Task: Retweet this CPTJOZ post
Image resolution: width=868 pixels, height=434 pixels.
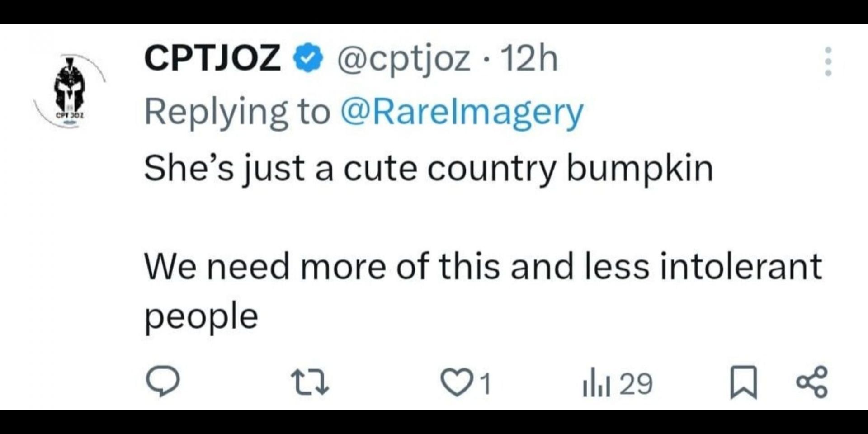Action: coord(310,382)
